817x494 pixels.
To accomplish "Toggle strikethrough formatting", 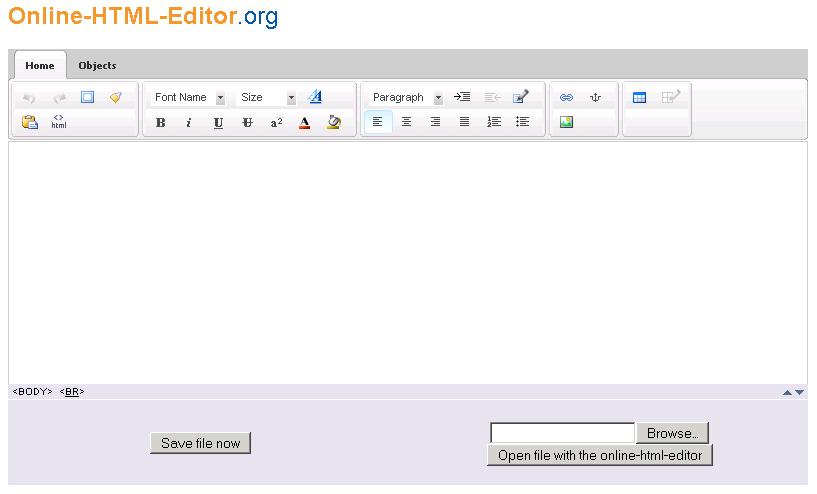I will click(x=247, y=122).
